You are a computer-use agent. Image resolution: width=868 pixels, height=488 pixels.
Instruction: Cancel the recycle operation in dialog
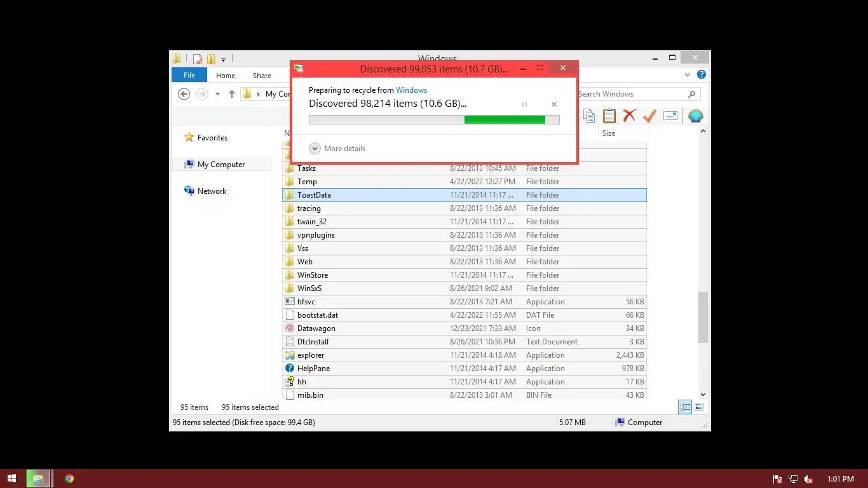553,104
